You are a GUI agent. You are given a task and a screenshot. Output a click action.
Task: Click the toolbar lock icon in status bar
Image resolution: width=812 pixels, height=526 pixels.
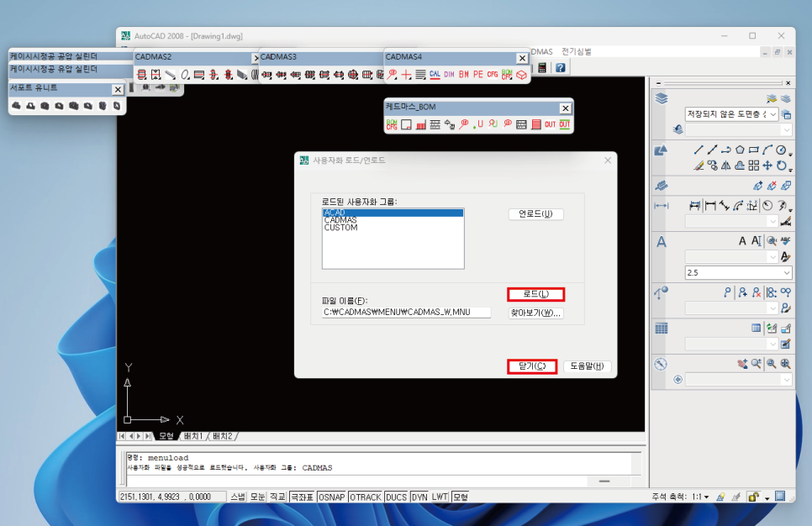point(753,497)
